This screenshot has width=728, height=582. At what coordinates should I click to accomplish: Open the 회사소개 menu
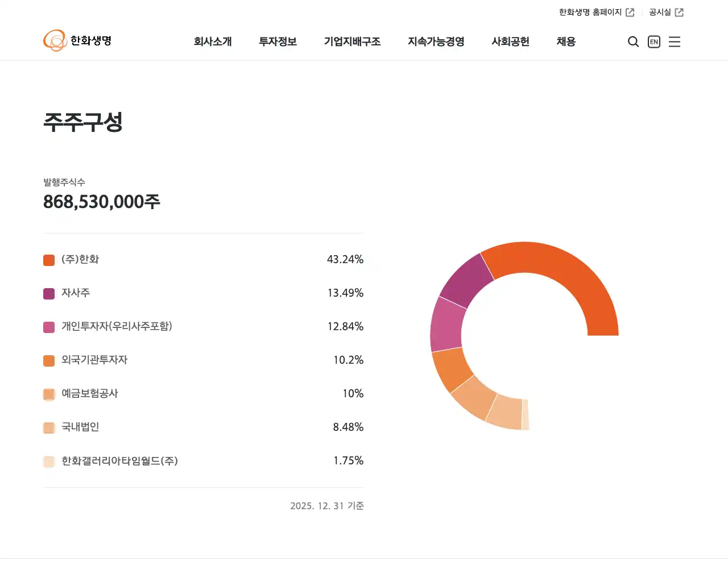pos(213,41)
